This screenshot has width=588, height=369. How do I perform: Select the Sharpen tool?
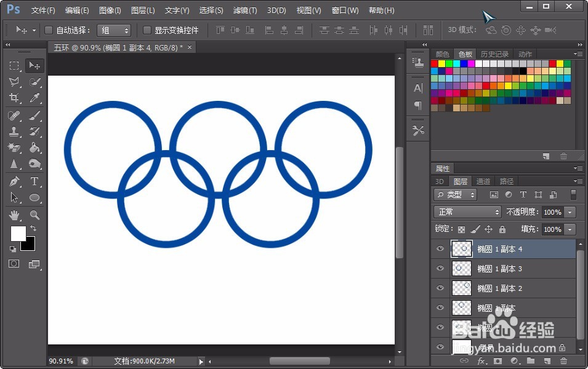click(14, 164)
